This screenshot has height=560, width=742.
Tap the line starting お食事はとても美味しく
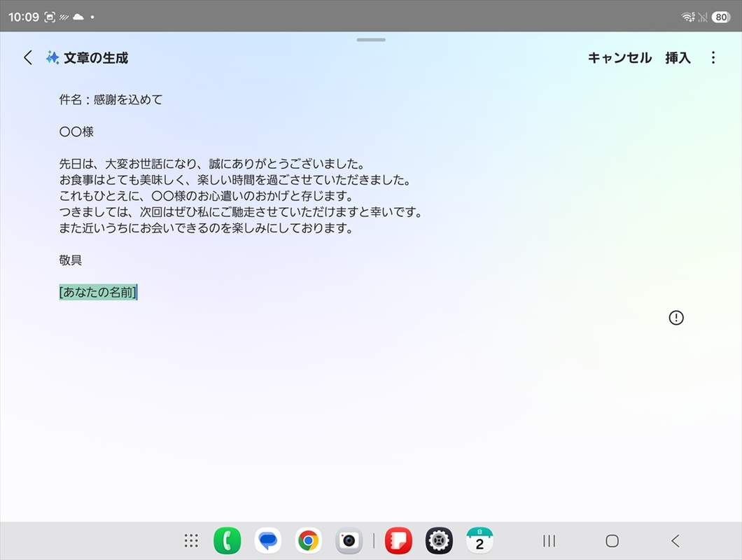point(235,180)
